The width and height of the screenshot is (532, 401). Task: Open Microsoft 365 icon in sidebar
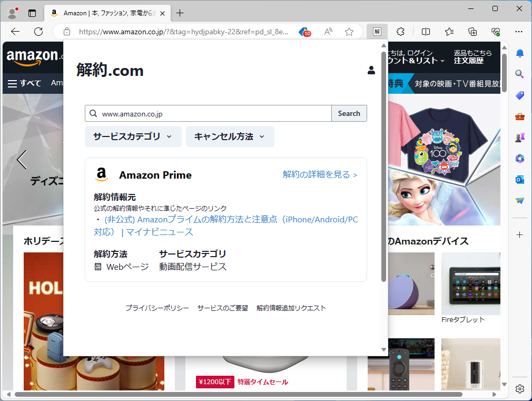pyautogui.click(x=519, y=158)
